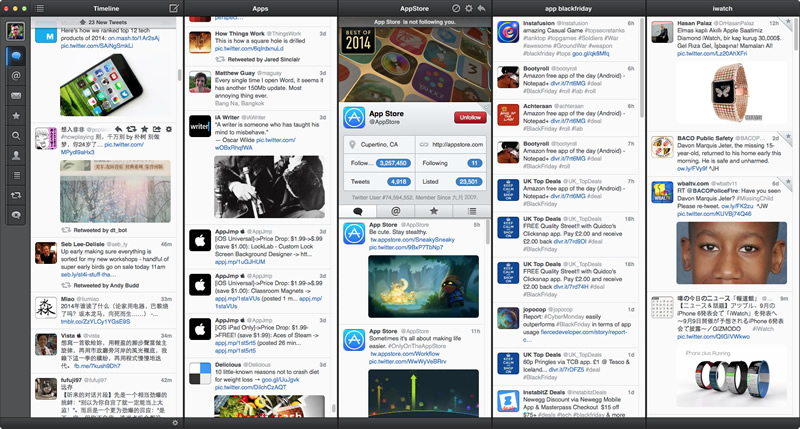Image resolution: width=800 pixels, height=429 pixels.
Task: View the iPhone plus Running watch concept image
Action: [x=731, y=378]
